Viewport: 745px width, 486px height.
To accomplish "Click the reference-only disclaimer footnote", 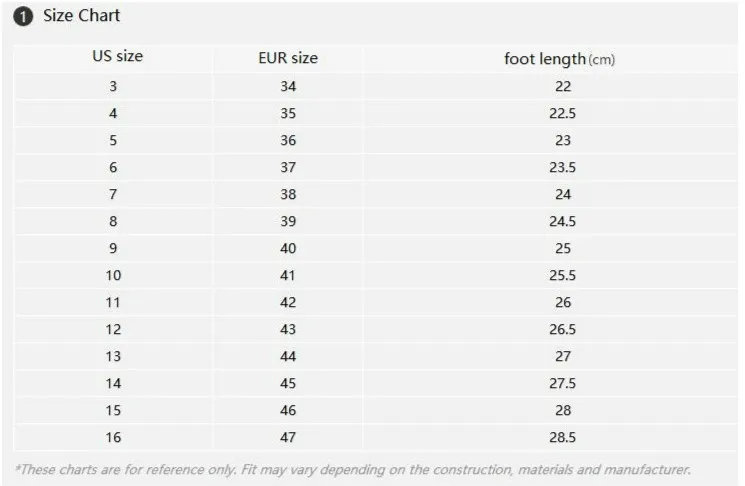I will click(353, 469).
